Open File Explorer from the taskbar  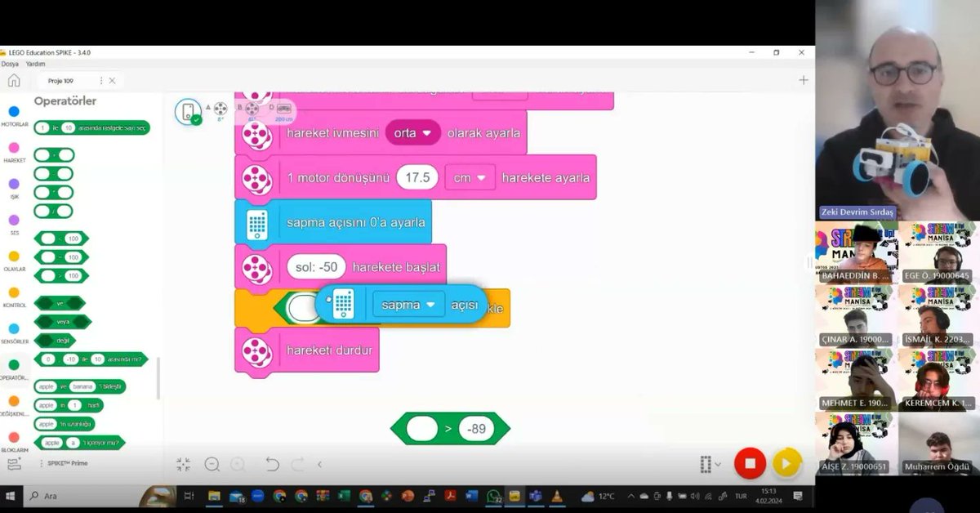click(214, 496)
